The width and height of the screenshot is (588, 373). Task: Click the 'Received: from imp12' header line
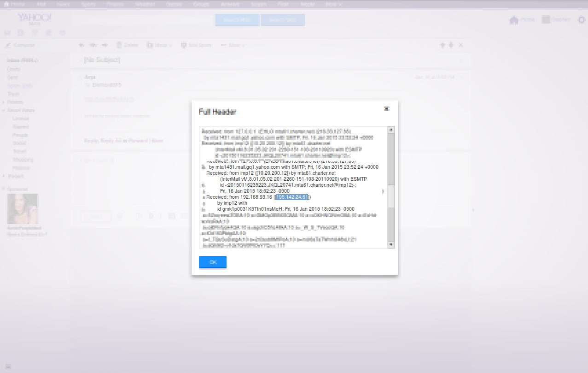pyautogui.click(x=271, y=173)
